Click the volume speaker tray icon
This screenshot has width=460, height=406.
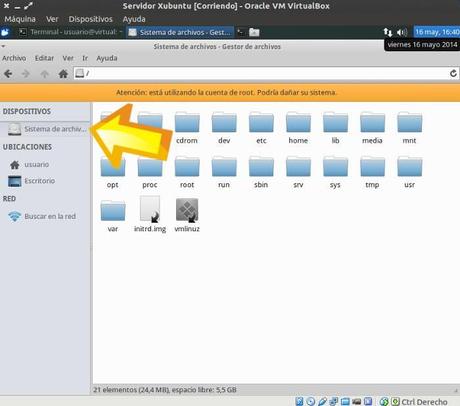point(402,32)
